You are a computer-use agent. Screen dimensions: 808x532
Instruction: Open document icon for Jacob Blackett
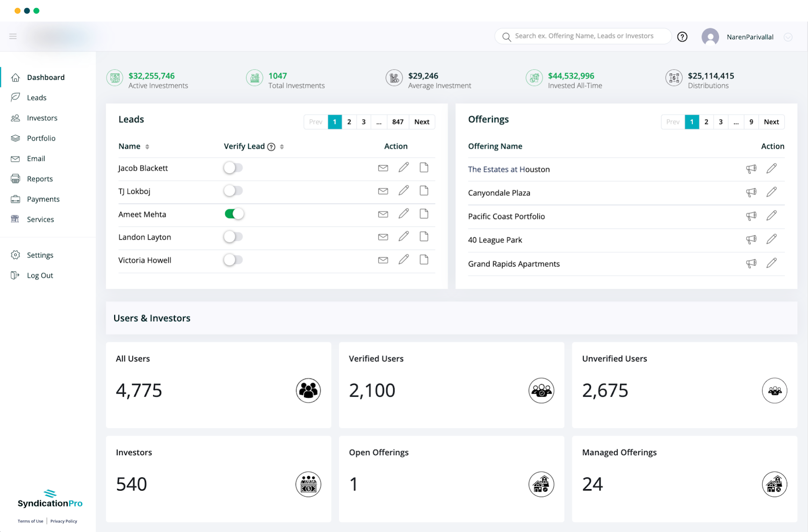pos(424,168)
